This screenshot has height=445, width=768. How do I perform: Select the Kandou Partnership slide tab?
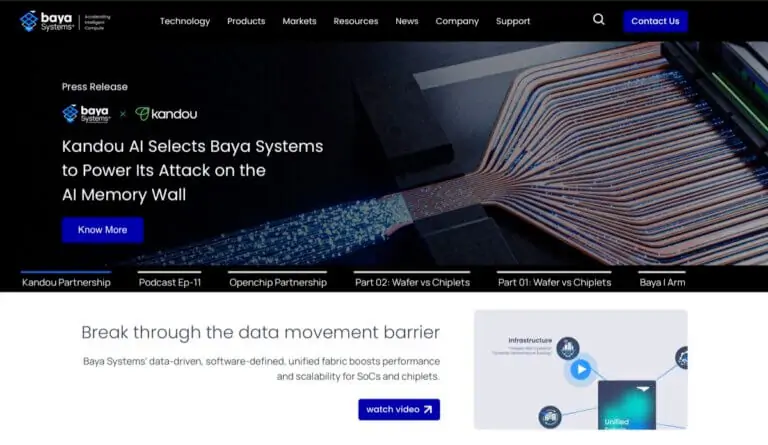click(66, 282)
